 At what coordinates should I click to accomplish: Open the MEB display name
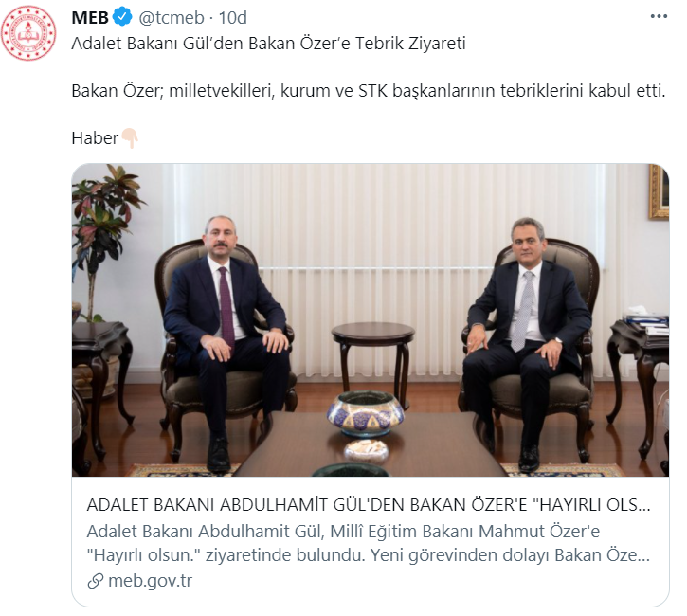(x=90, y=17)
